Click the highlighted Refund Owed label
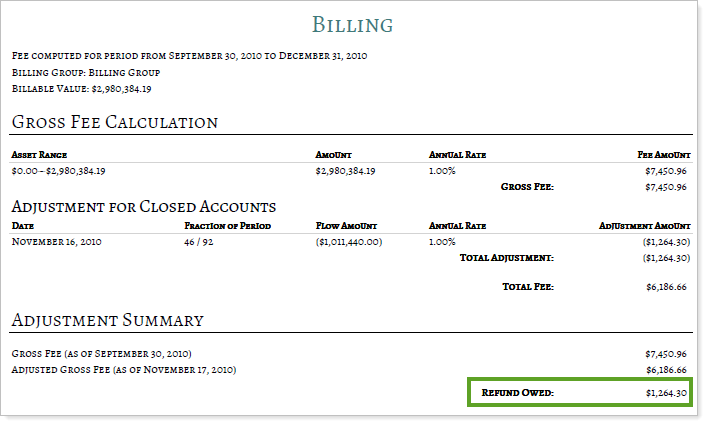 click(x=517, y=392)
